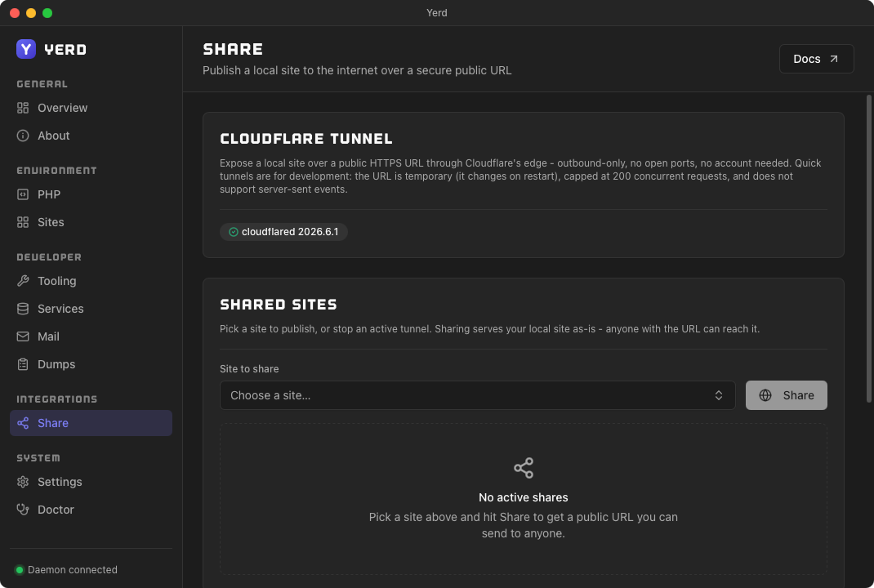Click the Sites grid icon in sidebar

[x=23, y=222]
